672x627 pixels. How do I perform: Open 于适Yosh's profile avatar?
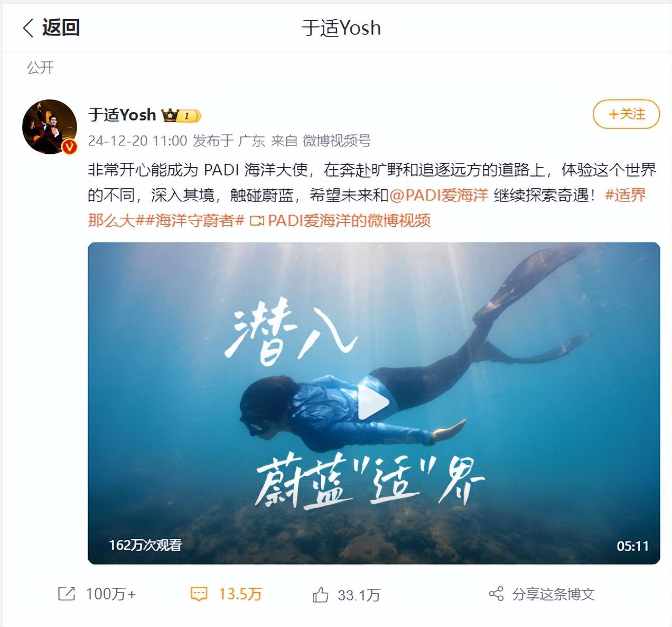coord(50,127)
